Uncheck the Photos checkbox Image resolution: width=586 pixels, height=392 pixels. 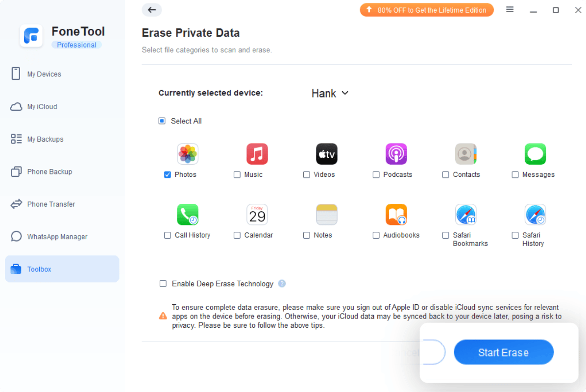click(x=168, y=174)
